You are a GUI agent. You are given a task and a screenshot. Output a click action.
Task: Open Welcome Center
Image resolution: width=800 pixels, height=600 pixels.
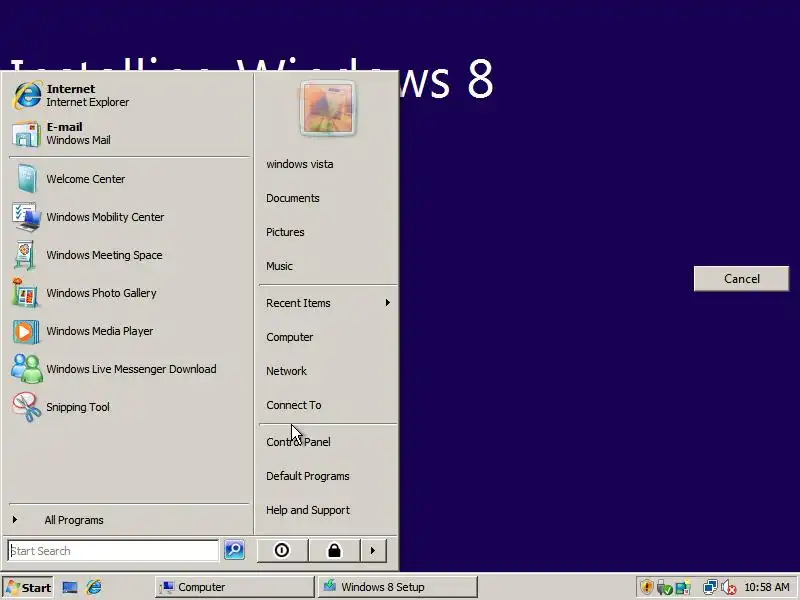(x=130, y=179)
